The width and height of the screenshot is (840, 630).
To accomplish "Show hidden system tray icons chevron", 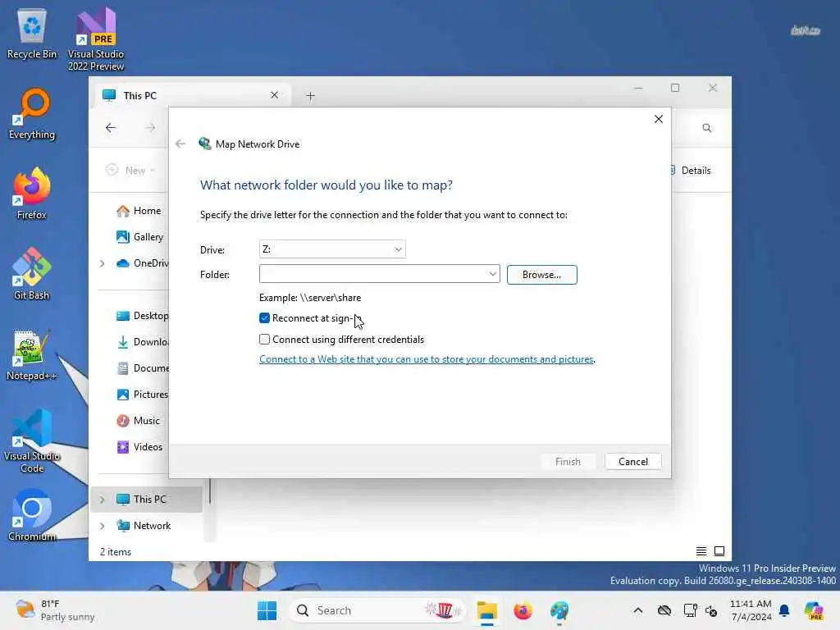I will [638, 610].
